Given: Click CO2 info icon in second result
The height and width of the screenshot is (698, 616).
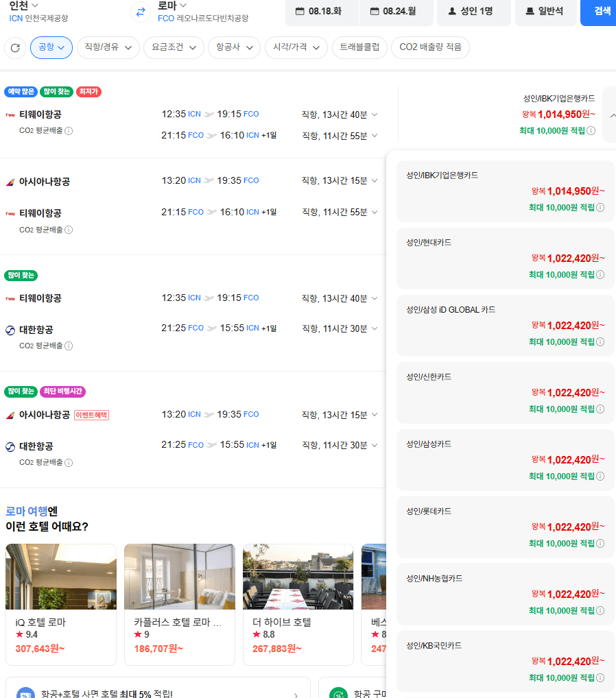Looking at the screenshot, I should coord(69,230).
